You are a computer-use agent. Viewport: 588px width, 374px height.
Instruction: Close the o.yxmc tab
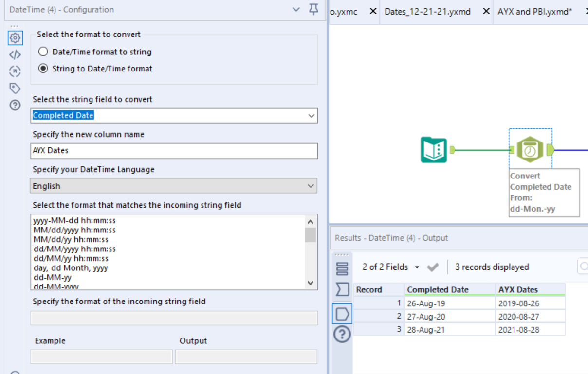coord(373,12)
